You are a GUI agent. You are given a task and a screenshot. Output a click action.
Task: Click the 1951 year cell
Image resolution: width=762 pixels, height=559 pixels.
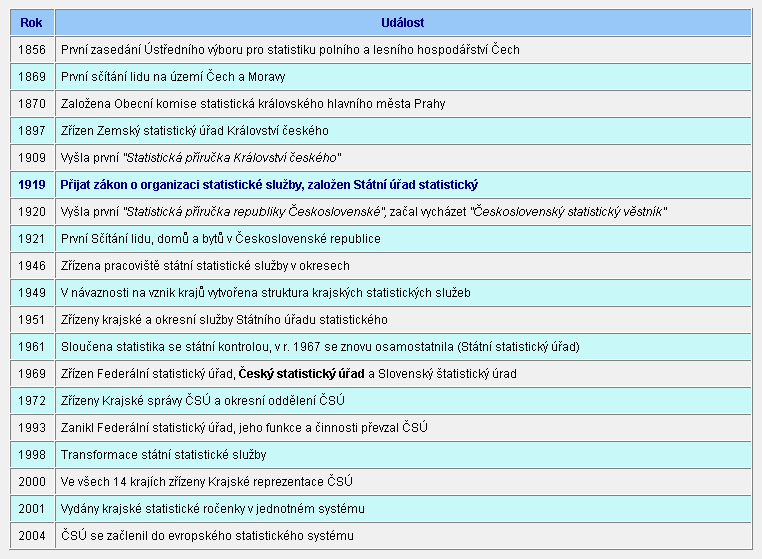(31, 320)
